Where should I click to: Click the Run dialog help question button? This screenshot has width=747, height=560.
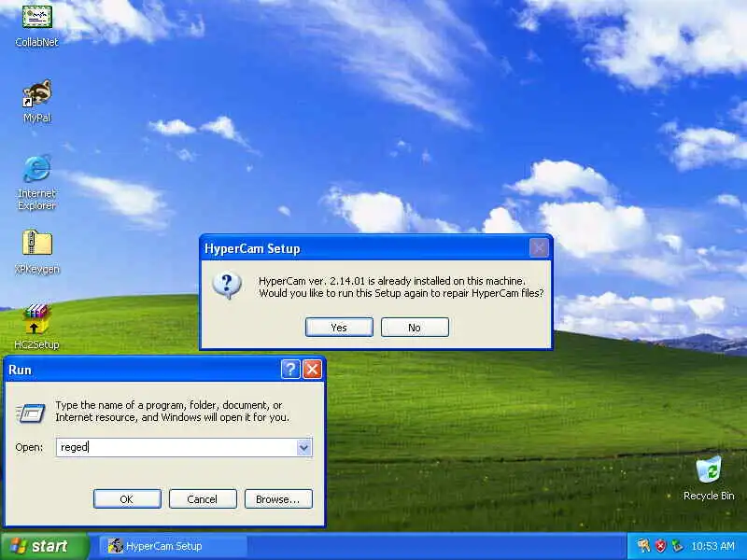tap(290, 369)
